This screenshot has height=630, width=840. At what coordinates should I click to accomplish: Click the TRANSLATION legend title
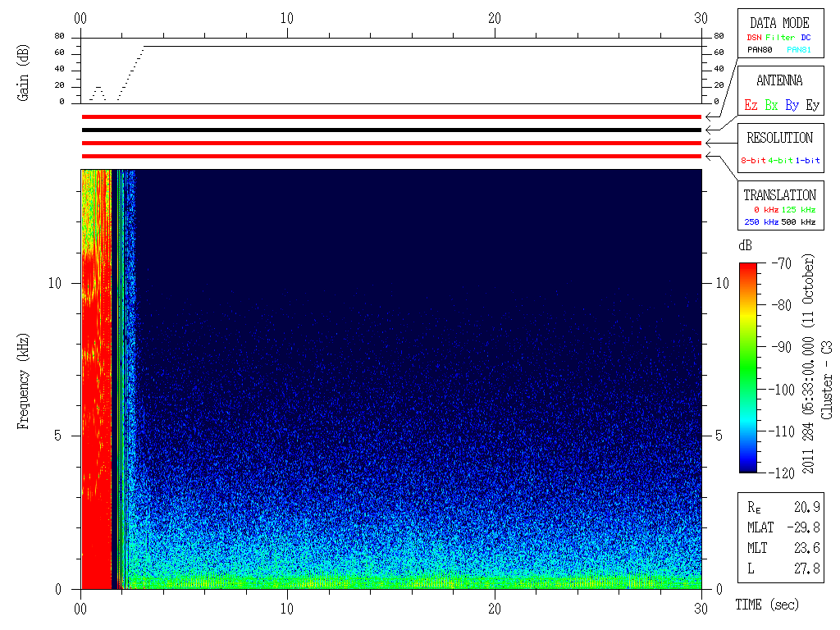pyautogui.click(x=780, y=195)
